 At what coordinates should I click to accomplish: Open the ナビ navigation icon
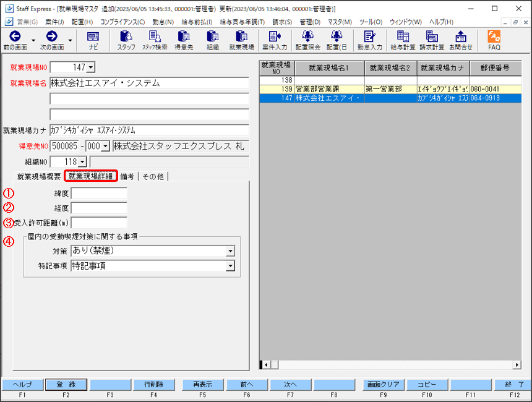(x=93, y=40)
